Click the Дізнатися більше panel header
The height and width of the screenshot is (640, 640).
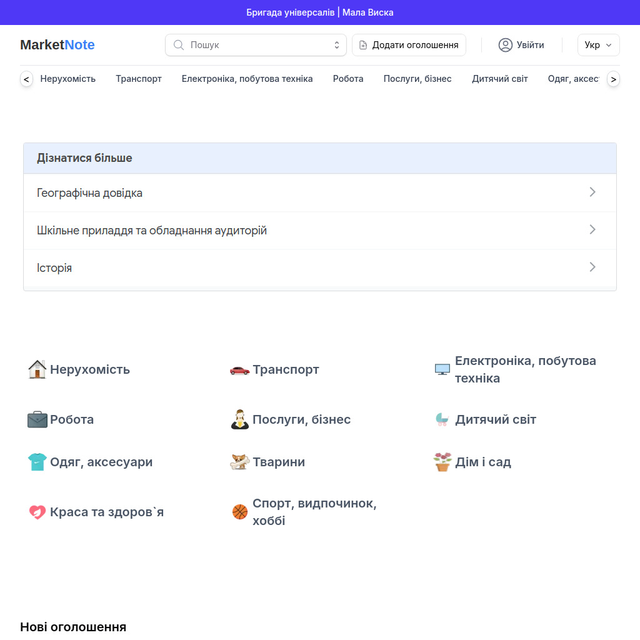[x=320, y=158]
